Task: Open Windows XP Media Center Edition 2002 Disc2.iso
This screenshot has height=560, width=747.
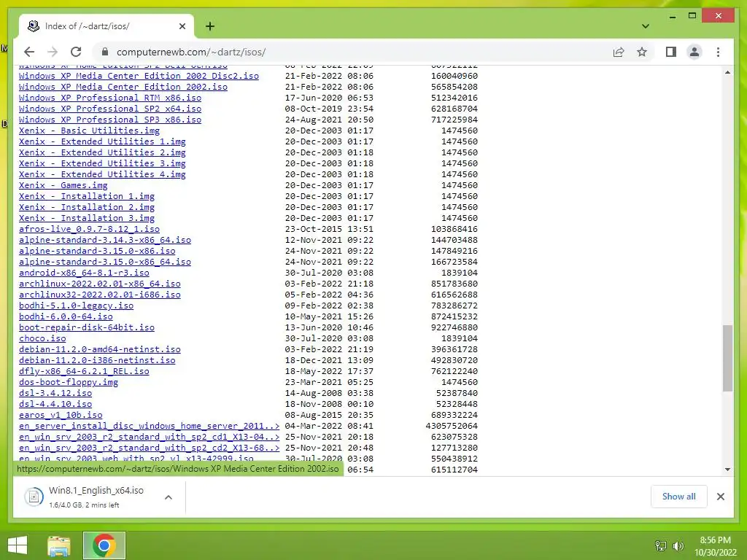Action: point(139,76)
